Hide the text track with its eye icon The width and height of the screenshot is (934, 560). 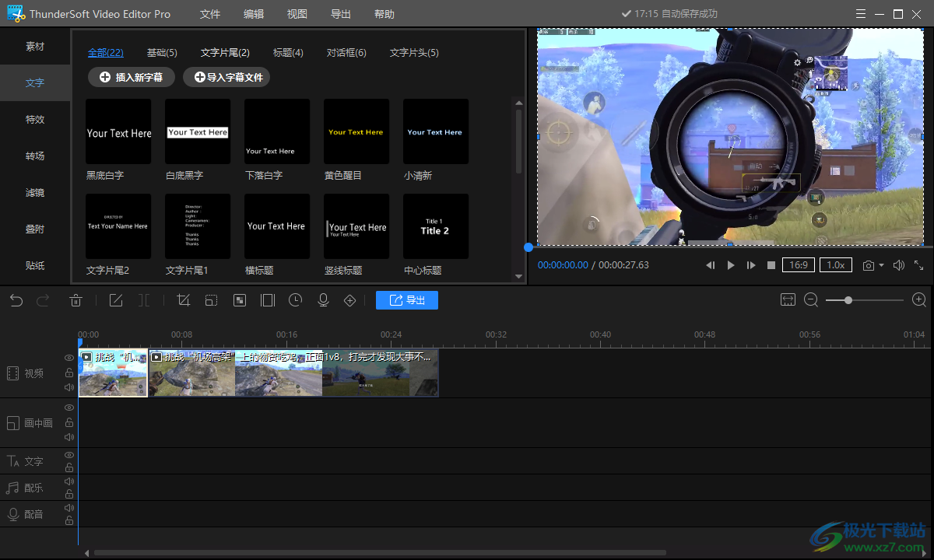pyautogui.click(x=69, y=455)
